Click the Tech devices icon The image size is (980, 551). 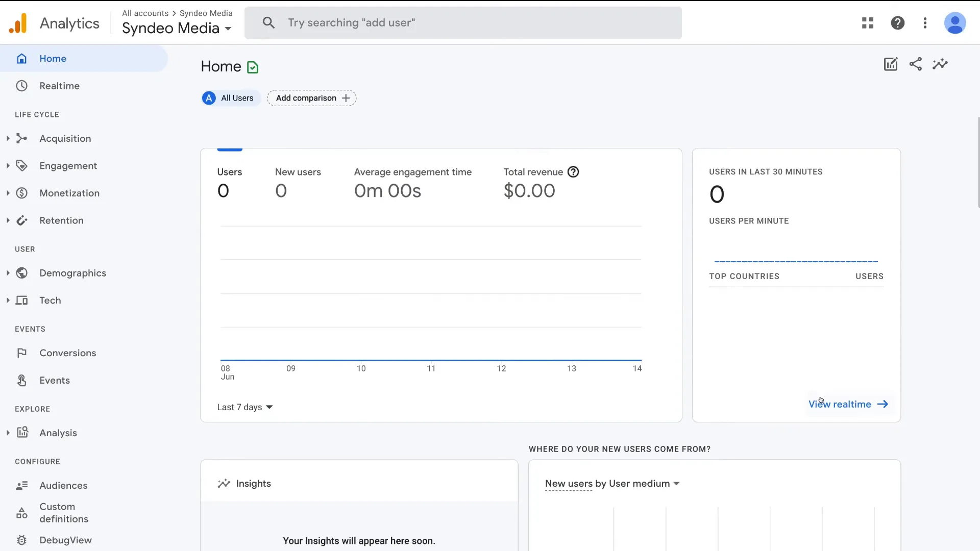(x=21, y=300)
